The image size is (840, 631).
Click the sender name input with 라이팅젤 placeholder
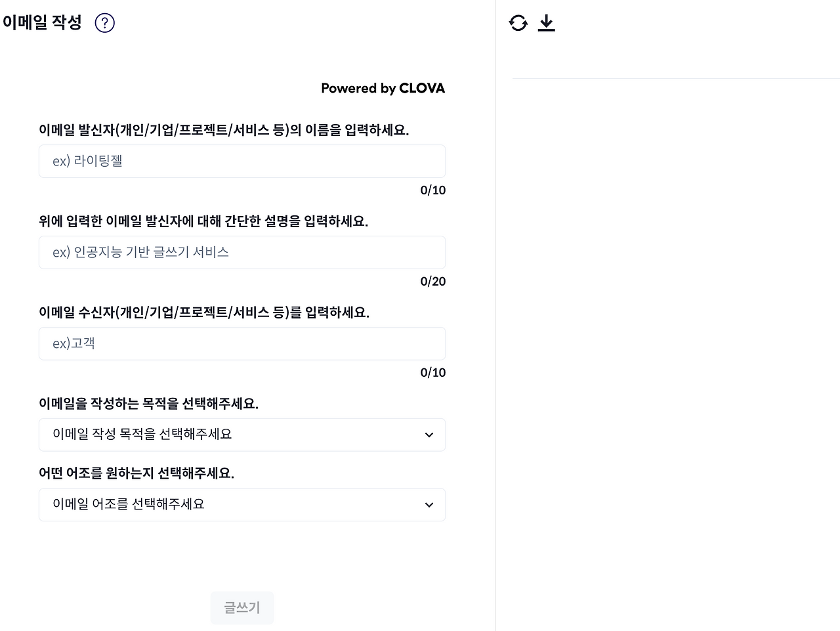pyautogui.click(x=242, y=161)
